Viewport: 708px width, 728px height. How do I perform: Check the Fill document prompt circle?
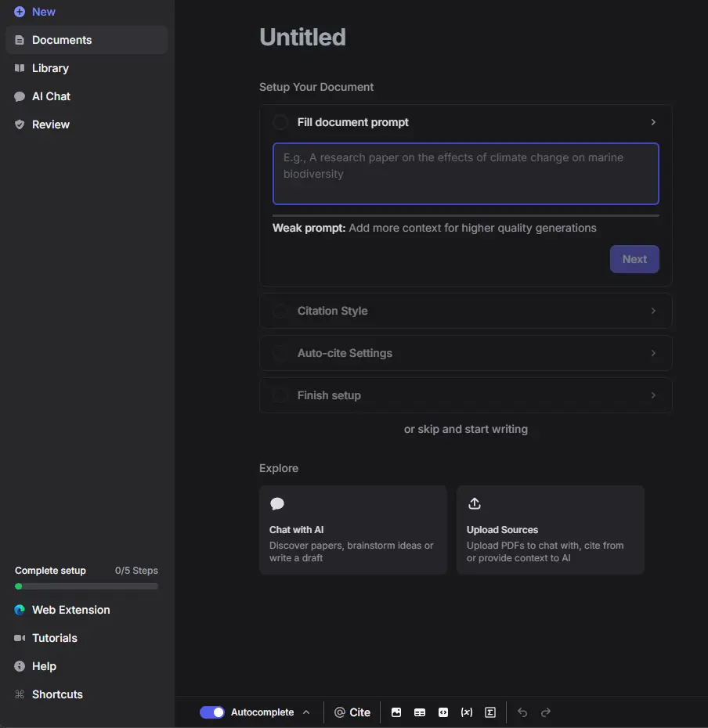coord(280,122)
